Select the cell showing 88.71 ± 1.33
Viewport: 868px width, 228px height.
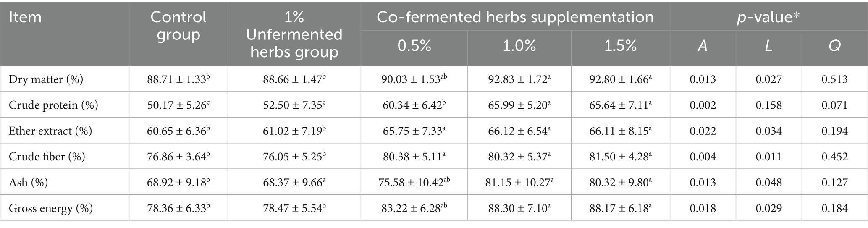click(x=178, y=79)
